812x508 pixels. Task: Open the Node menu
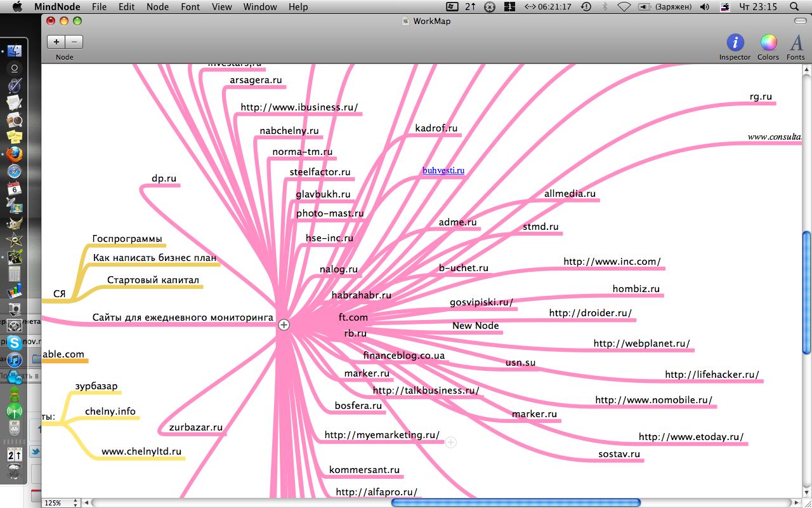(157, 7)
